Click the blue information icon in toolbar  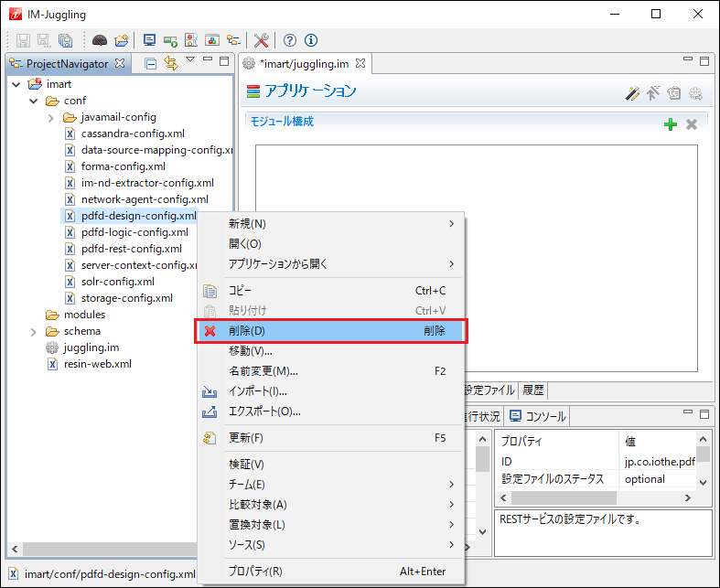click(311, 40)
